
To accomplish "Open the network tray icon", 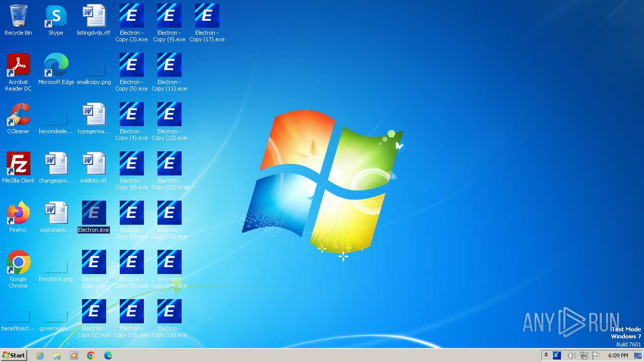I will (x=584, y=355).
